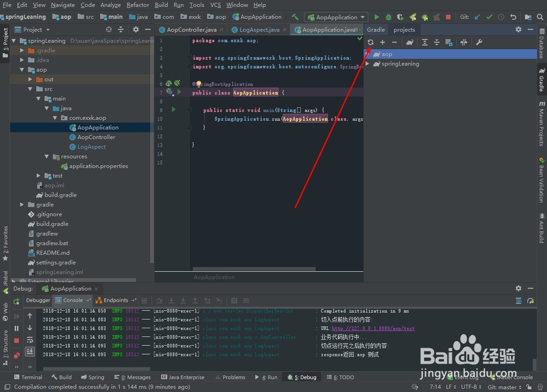Select AopController in the project tree
This screenshot has width=547, height=392.
(x=96, y=137)
